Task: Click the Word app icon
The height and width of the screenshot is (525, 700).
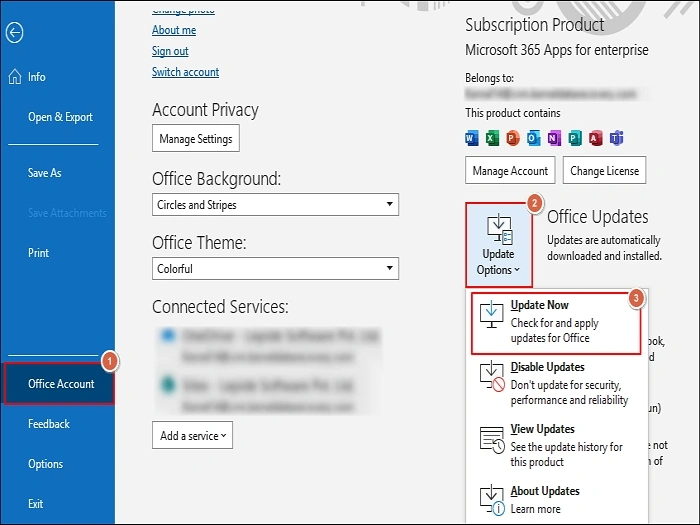Action: point(471,138)
